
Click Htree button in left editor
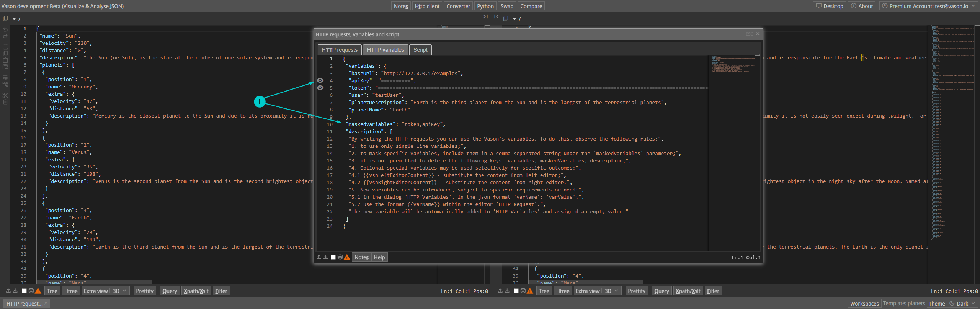(x=71, y=291)
